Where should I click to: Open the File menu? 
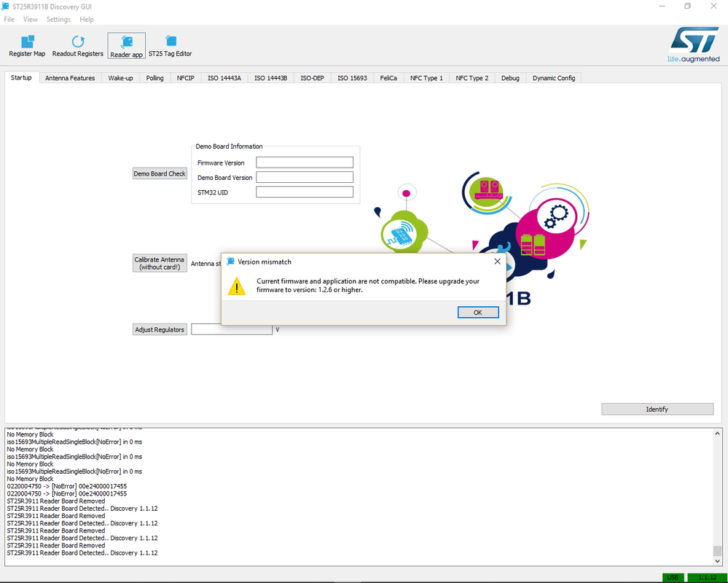[x=9, y=19]
